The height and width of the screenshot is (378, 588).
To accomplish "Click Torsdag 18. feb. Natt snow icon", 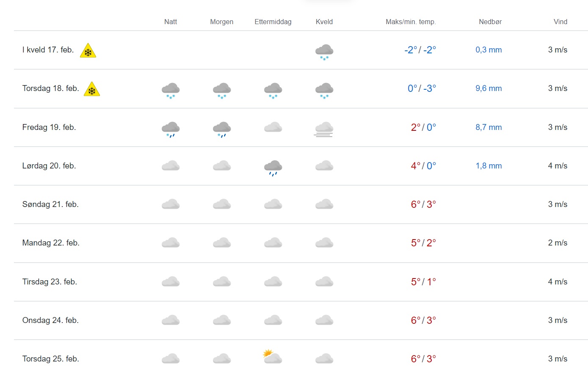I will coord(171,91).
